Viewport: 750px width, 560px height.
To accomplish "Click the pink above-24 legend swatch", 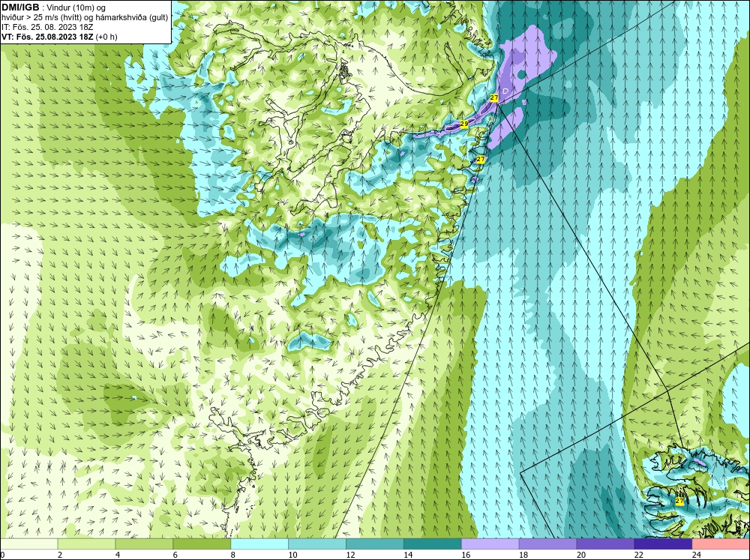I will coord(721,544).
